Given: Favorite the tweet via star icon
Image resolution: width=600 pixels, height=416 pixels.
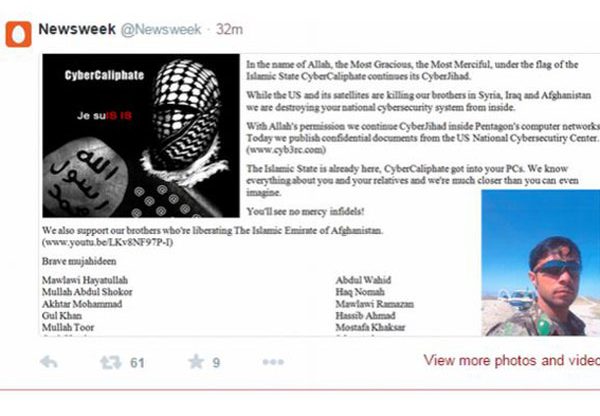Looking at the screenshot, I should [196, 362].
